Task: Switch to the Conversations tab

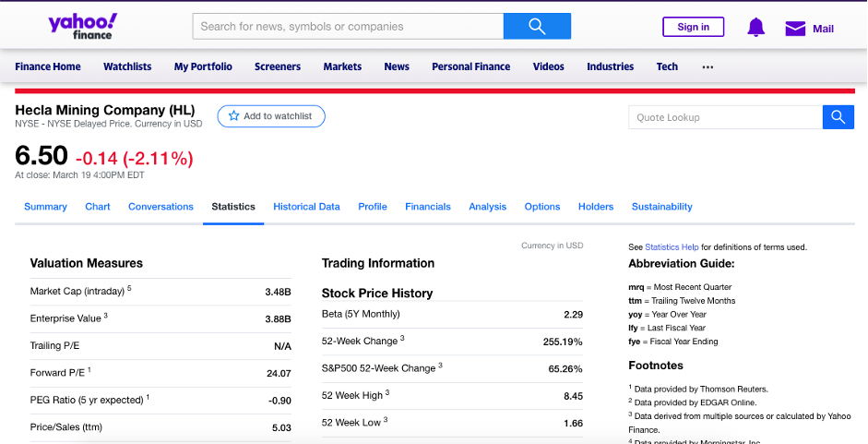Action: pos(161,207)
